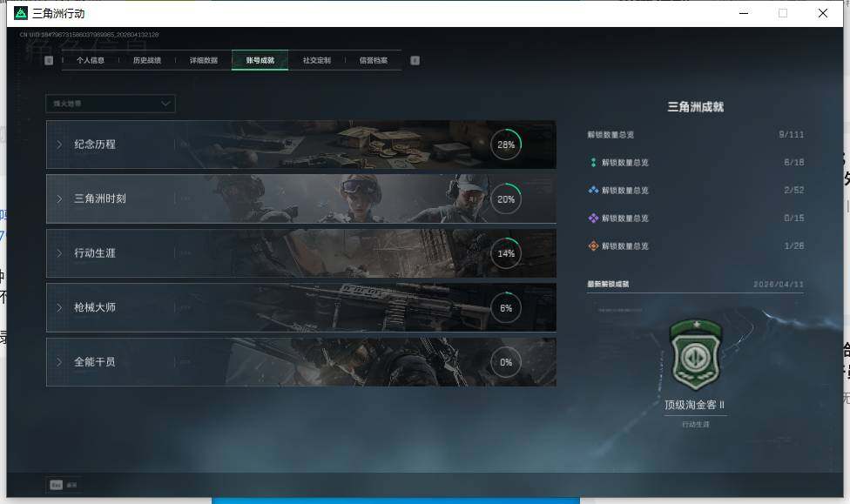
Task: Click the 行动生涯 caption under the badge
Action: point(696,424)
